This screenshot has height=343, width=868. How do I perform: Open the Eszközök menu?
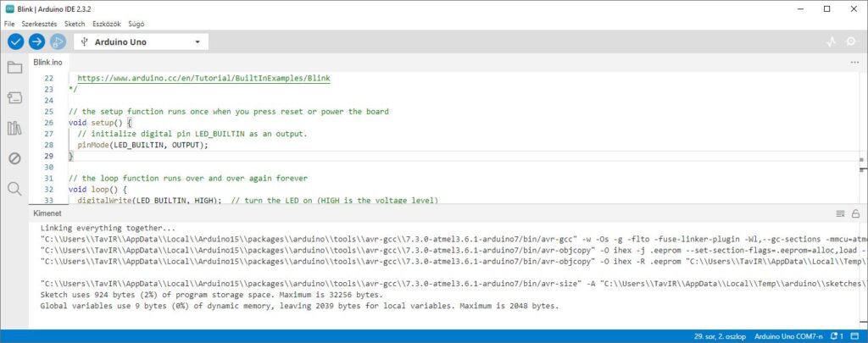pos(106,24)
